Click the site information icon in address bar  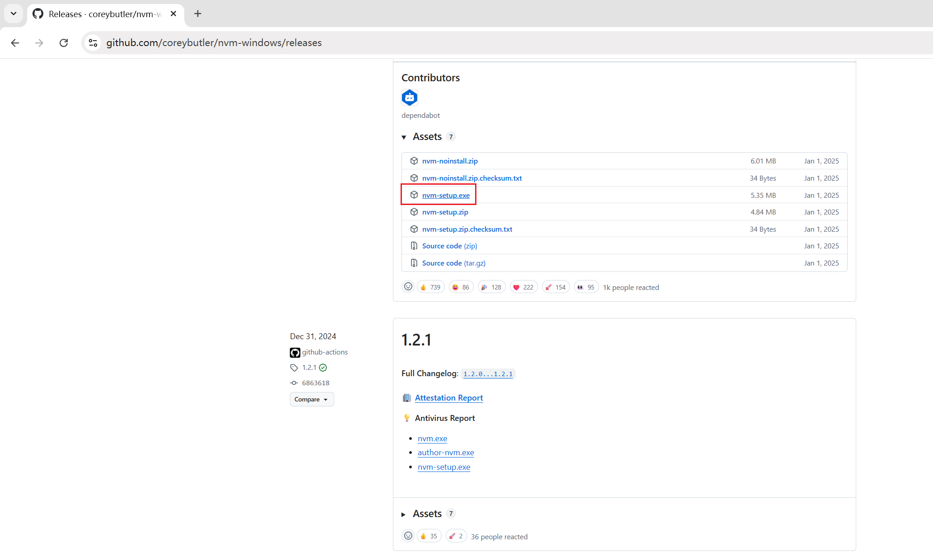click(x=93, y=43)
